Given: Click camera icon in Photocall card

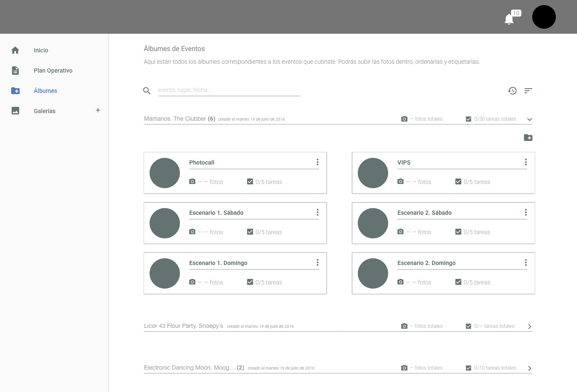Looking at the screenshot, I should [192, 181].
